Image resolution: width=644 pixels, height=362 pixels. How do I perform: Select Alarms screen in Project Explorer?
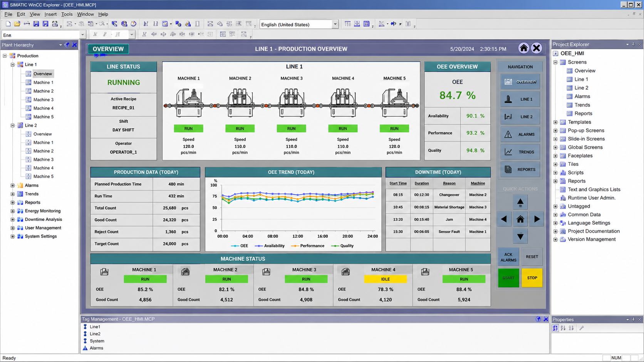(x=582, y=97)
